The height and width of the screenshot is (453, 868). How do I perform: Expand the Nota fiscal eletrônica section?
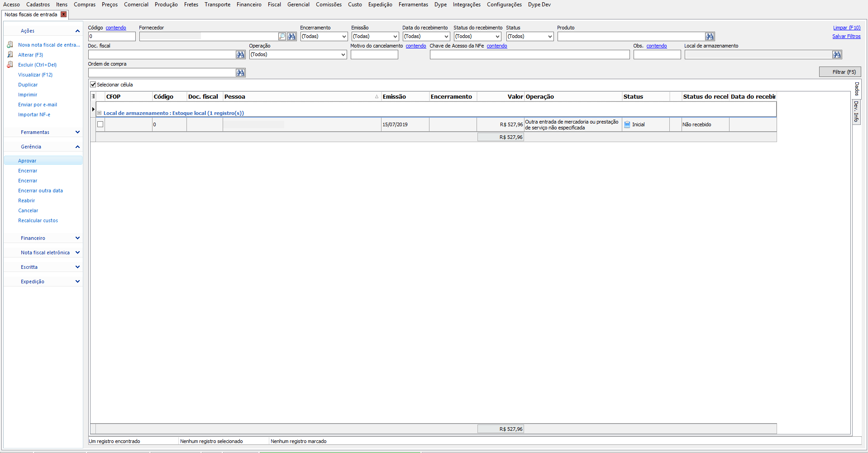pyautogui.click(x=77, y=253)
